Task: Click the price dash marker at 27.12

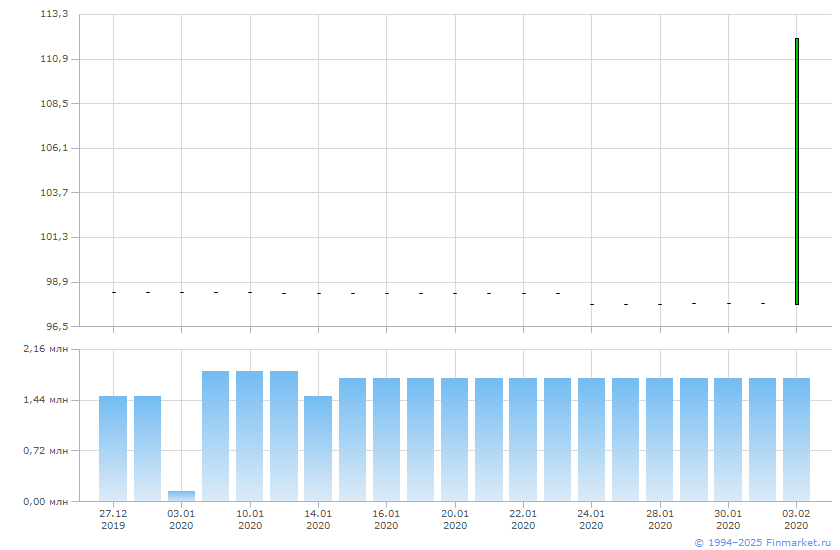Action: (x=114, y=292)
